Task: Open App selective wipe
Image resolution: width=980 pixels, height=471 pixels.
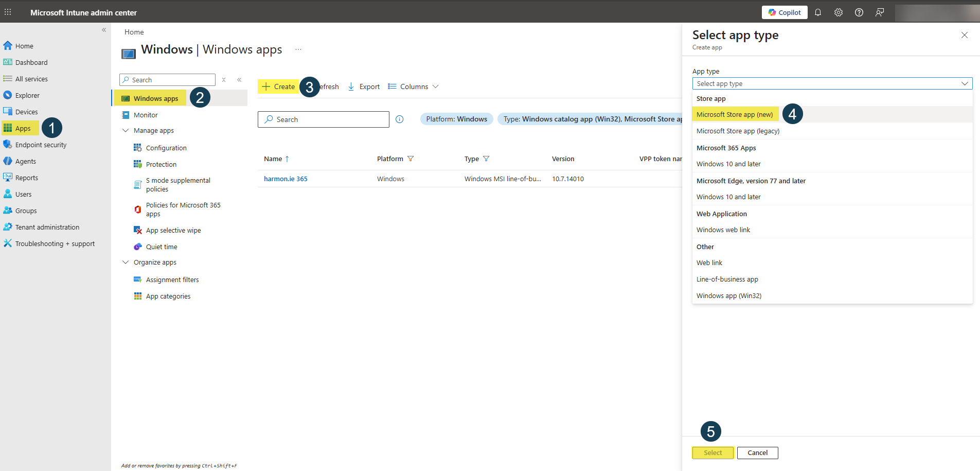Action: [x=173, y=230]
